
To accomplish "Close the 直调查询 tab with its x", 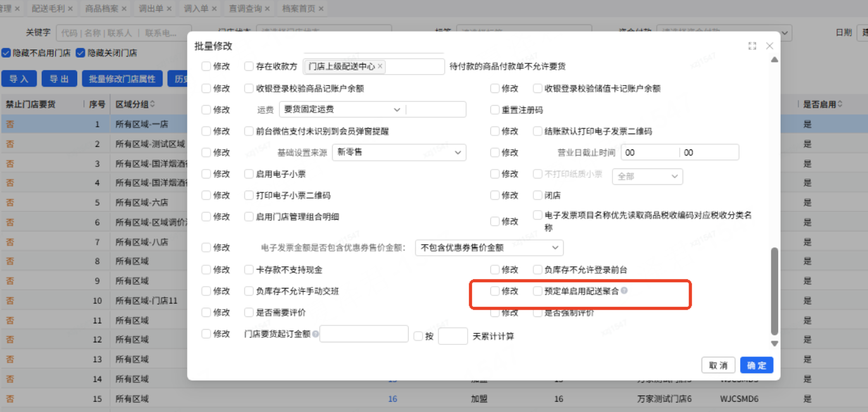I will pos(268,9).
